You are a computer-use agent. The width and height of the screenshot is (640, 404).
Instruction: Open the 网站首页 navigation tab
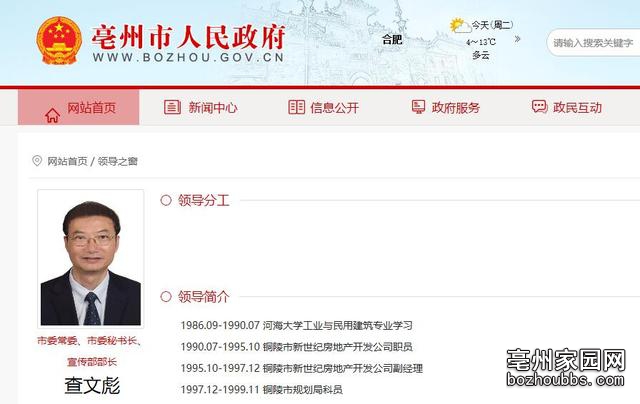(x=78, y=107)
